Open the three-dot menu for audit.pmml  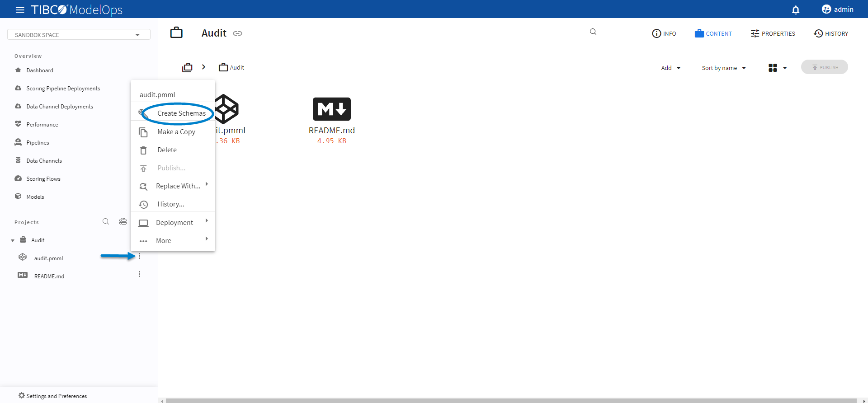coord(139,256)
